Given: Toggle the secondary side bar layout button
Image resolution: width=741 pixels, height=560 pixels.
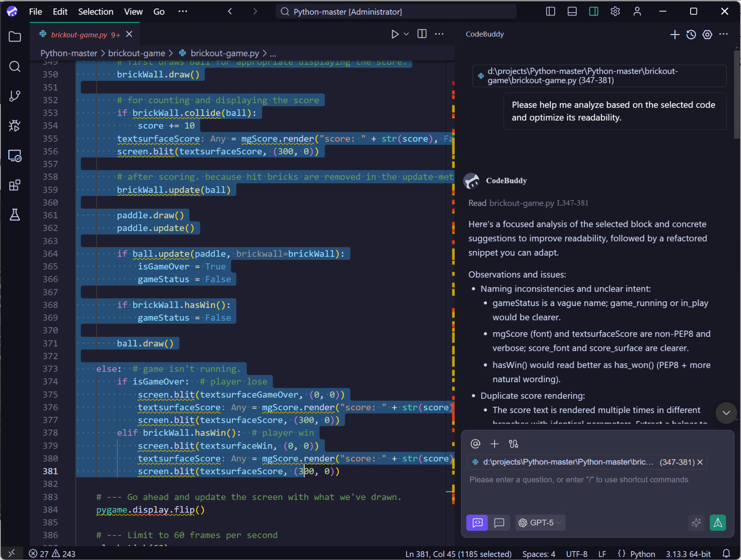Looking at the screenshot, I should (x=594, y=11).
